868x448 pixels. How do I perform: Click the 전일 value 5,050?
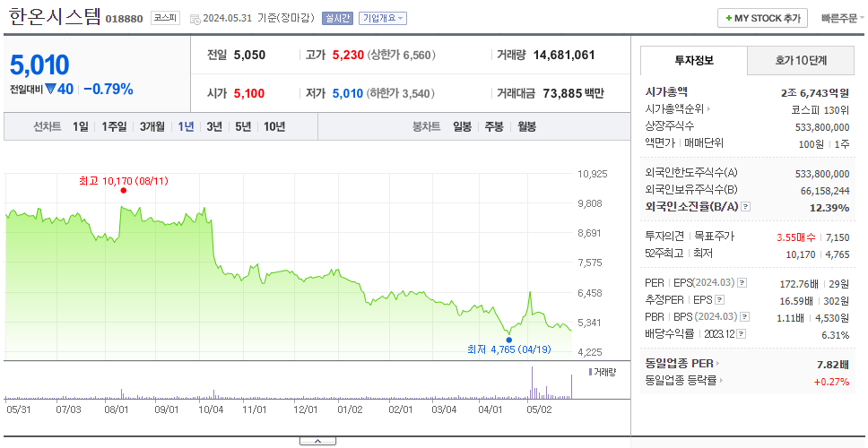click(x=249, y=55)
